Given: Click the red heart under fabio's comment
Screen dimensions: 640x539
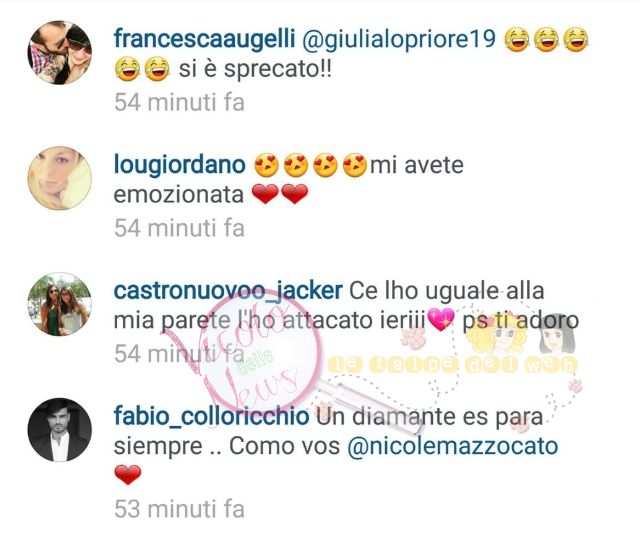Looking at the screenshot, I should 128,475.
